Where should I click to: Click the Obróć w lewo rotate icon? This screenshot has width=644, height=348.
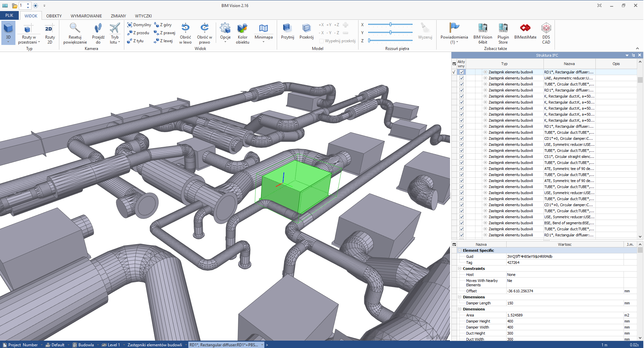185,28
